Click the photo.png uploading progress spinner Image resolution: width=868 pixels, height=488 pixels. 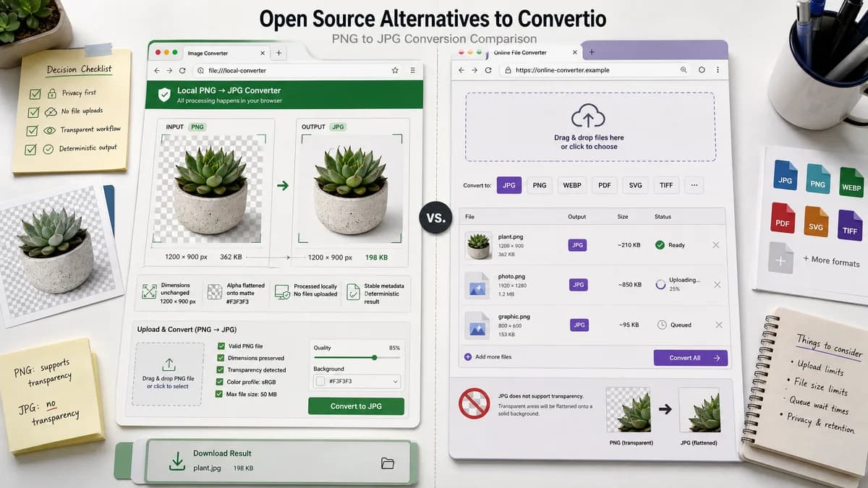[x=660, y=285]
